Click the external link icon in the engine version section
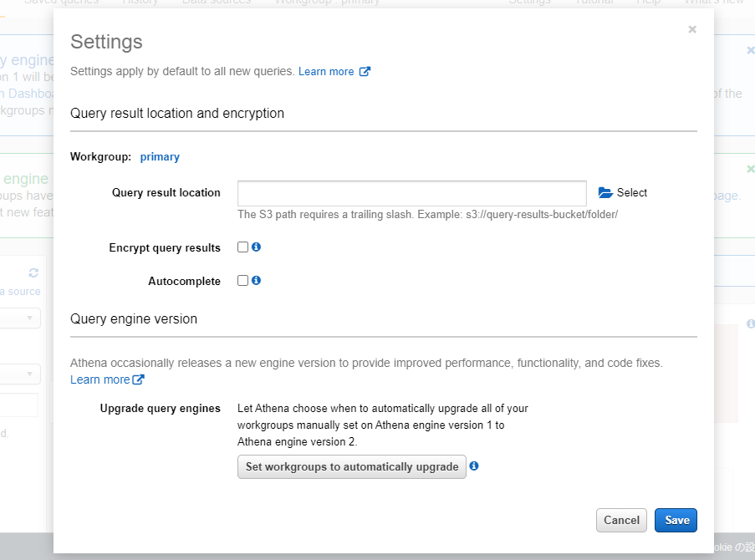 tap(139, 379)
